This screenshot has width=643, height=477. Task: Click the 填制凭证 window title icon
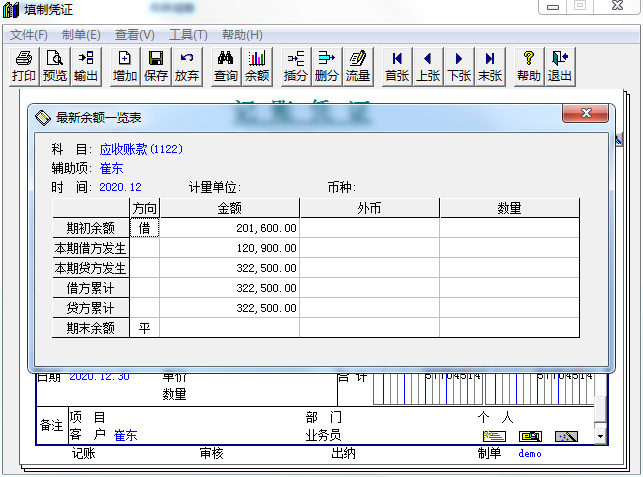coord(11,9)
